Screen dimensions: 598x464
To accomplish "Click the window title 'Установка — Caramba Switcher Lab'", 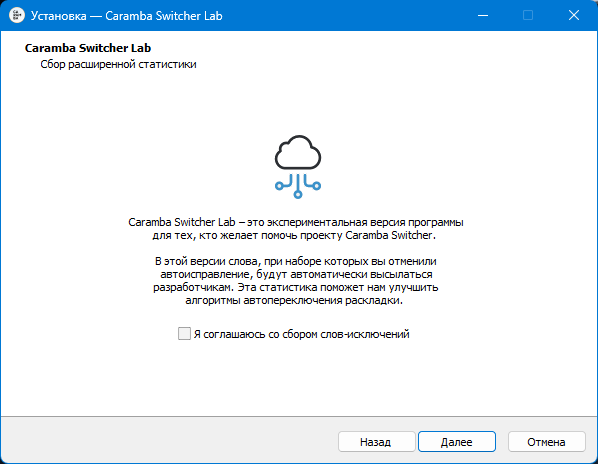I will [127, 16].
